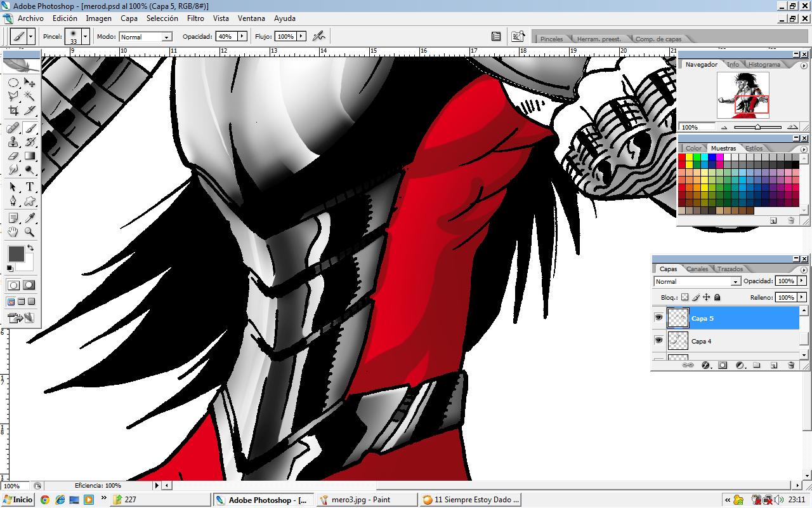Open the Brushes palette toggle icon
This screenshot has height=508, width=812.
[496, 36]
